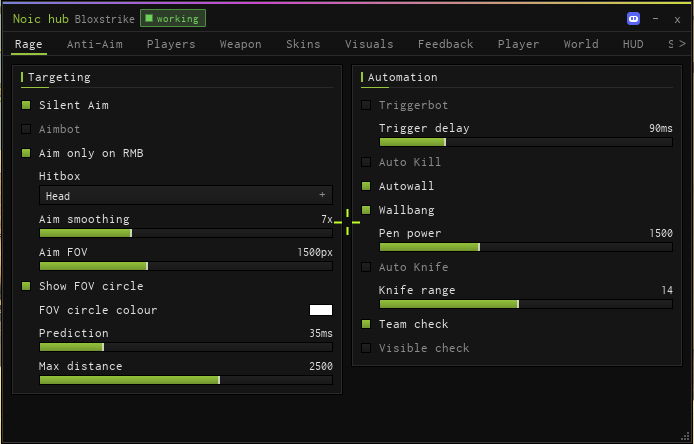
Task: Click the FOV circle colour label
Action: click(98, 310)
